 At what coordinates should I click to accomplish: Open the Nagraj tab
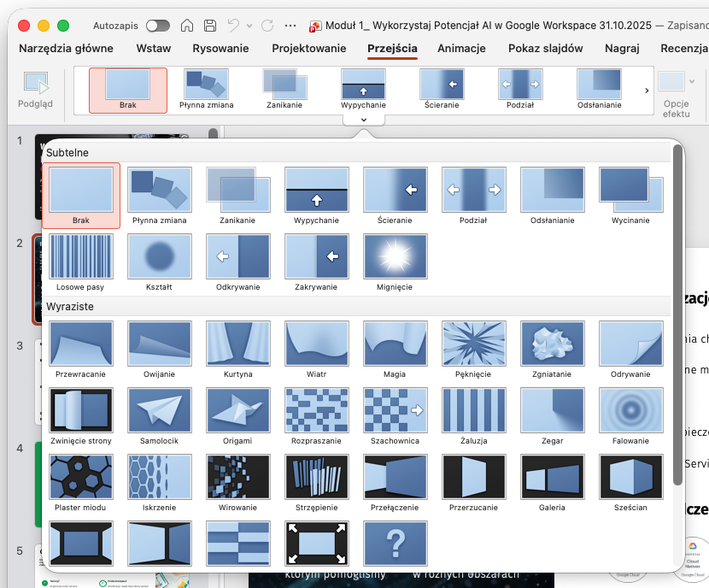tap(622, 49)
